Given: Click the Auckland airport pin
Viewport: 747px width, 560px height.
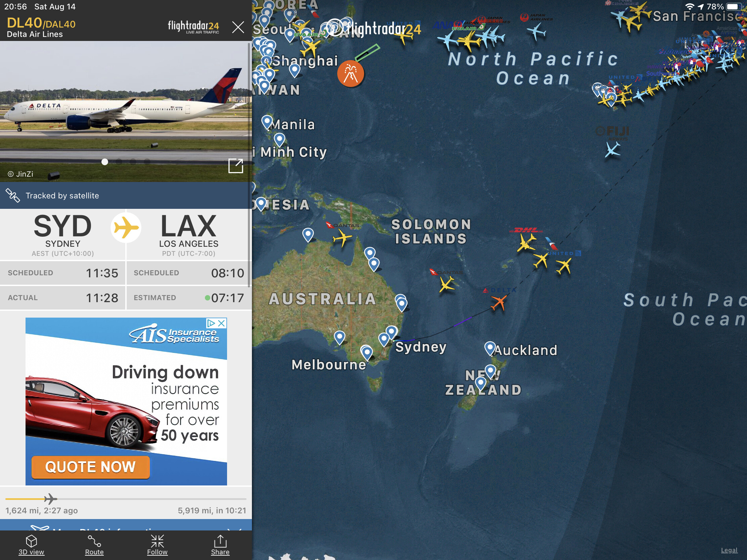Looking at the screenshot, I should pyautogui.click(x=490, y=348).
